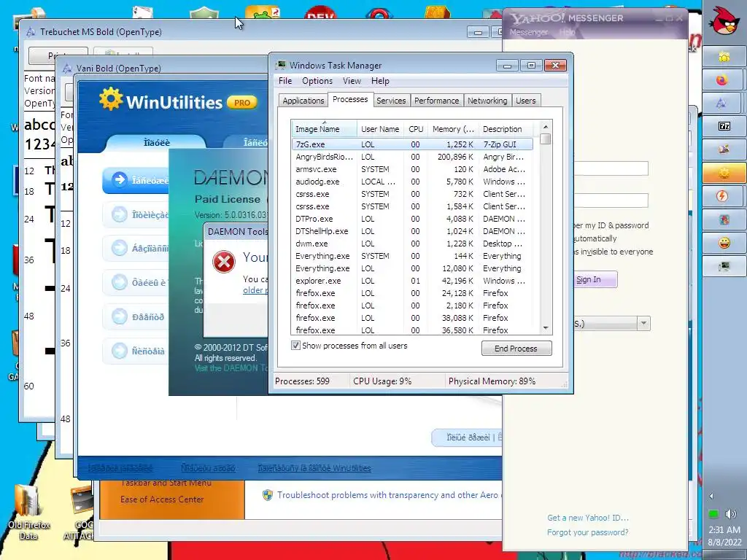Open Yahoo Messenger status dropdown arrow
Screen dimensions: 747x560
pos(643,323)
